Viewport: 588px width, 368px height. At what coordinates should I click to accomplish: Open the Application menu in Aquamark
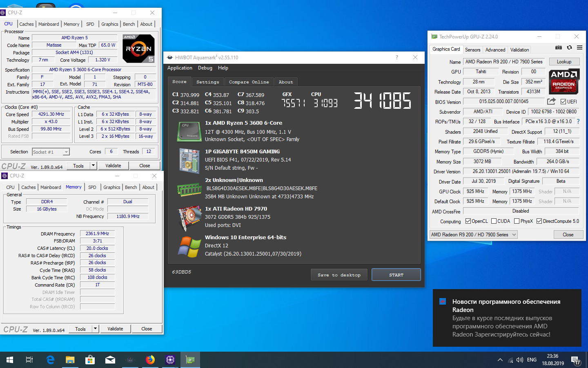click(x=180, y=68)
